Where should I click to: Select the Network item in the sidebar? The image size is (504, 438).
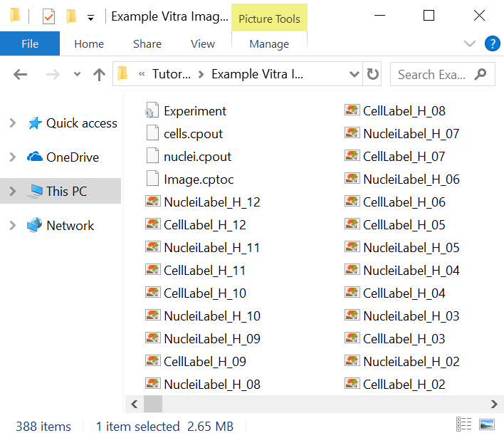click(70, 226)
